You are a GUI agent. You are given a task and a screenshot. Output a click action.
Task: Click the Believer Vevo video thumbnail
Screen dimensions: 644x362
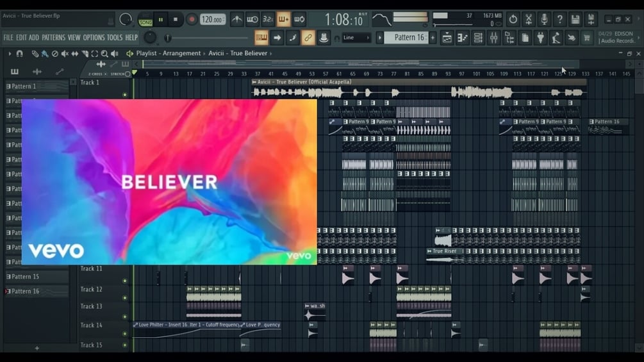169,182
